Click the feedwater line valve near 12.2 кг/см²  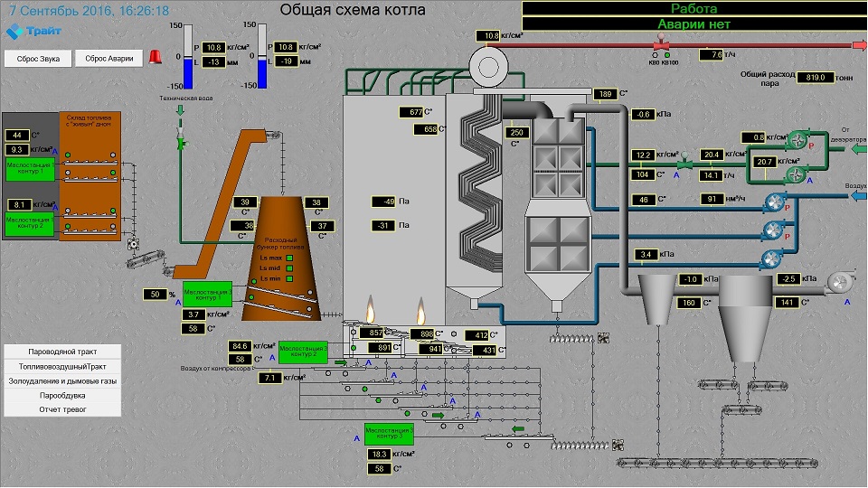pyautogui.click(x=684, y=161)
